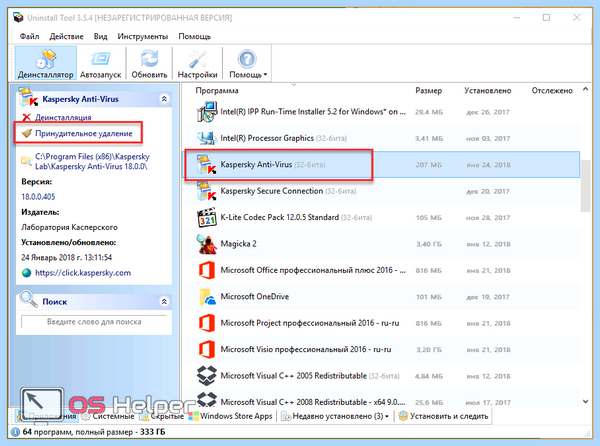Image resolution: width=600 pixels, height=446 pixels.
Task: Click the Intel IPP installer icon
Action: pyautogui.click(x=207, y=112)
